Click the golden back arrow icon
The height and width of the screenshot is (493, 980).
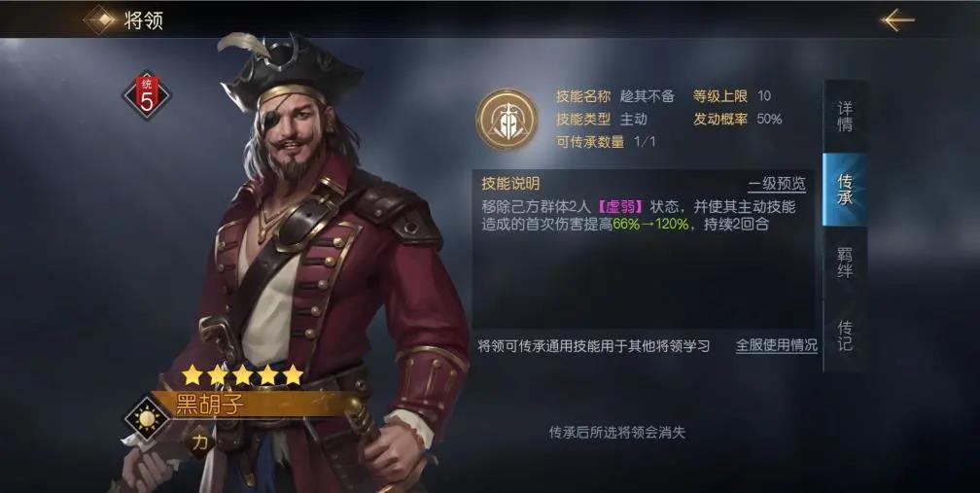(897, 20)
